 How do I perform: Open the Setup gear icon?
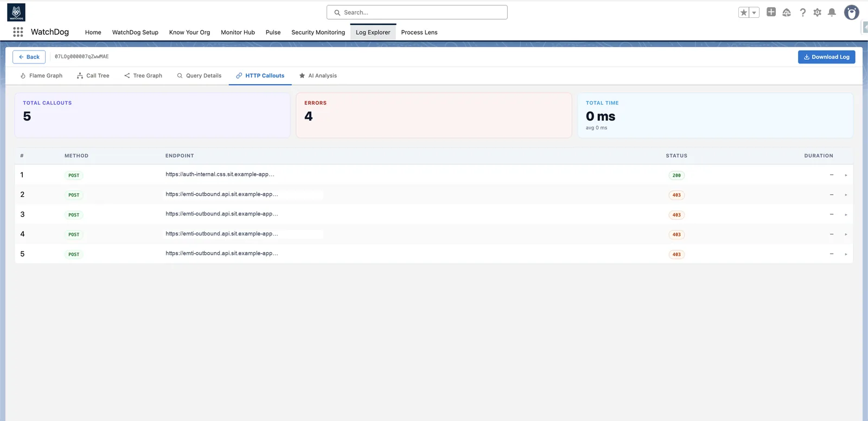click(x=817, y=12)
